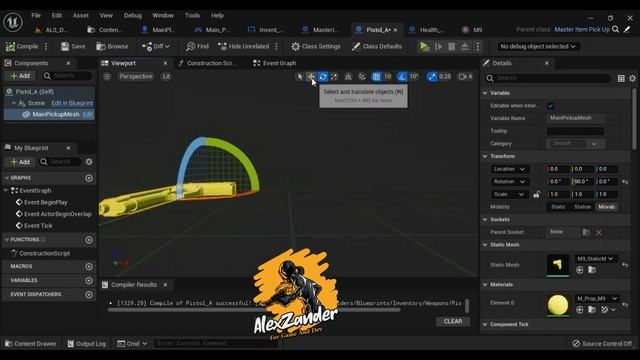Open Details panel settings gear

(632, 78)
